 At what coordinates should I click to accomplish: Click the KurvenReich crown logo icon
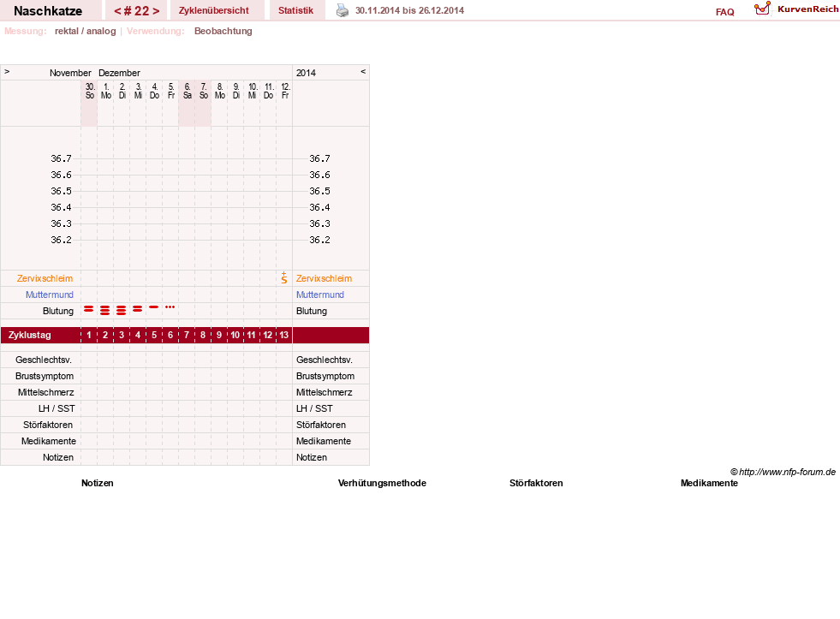(762, 9)
